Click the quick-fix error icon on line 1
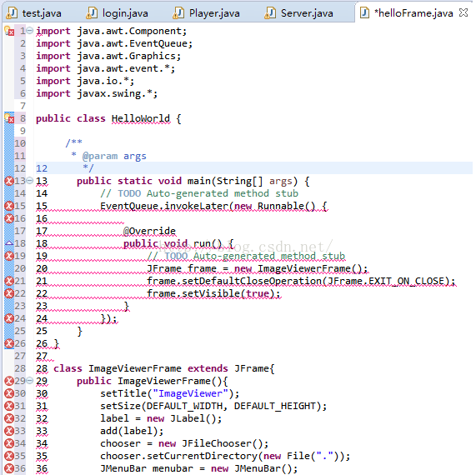 click(x=9, y=31)
